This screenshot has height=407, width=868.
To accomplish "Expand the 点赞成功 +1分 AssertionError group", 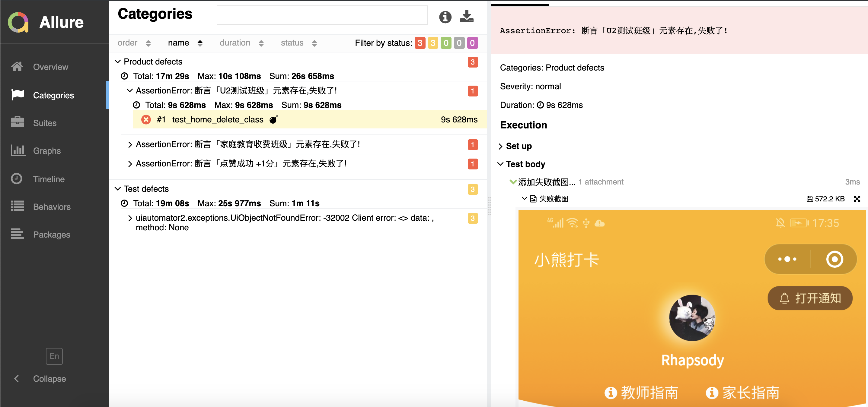I will (130, 164).
